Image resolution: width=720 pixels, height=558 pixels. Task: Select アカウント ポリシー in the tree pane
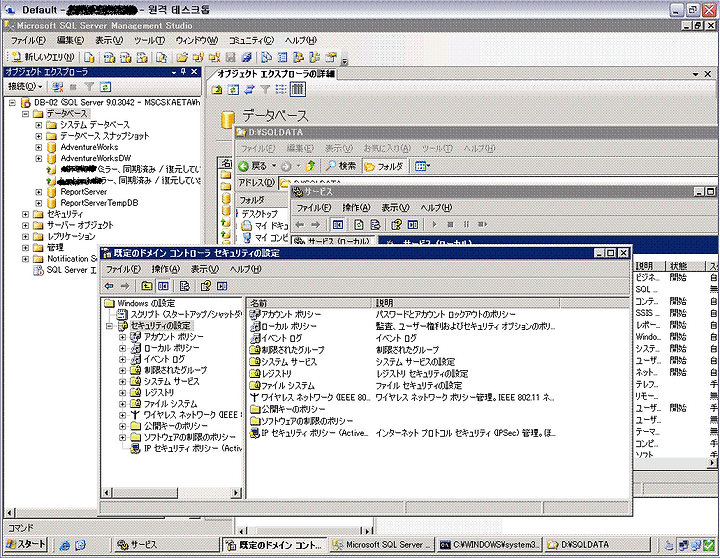click(x=173, y=337)
